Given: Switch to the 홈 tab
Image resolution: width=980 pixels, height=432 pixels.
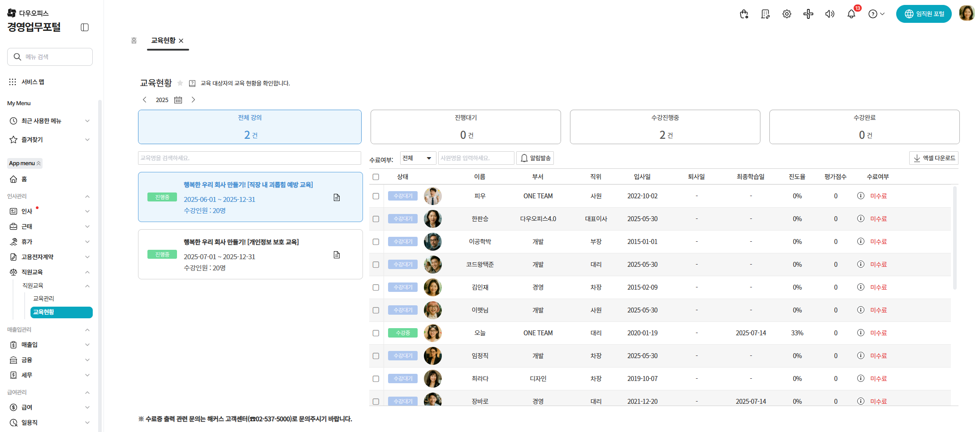Looking at the screenshot, I should pyautogui.click(x=134, y=41).
